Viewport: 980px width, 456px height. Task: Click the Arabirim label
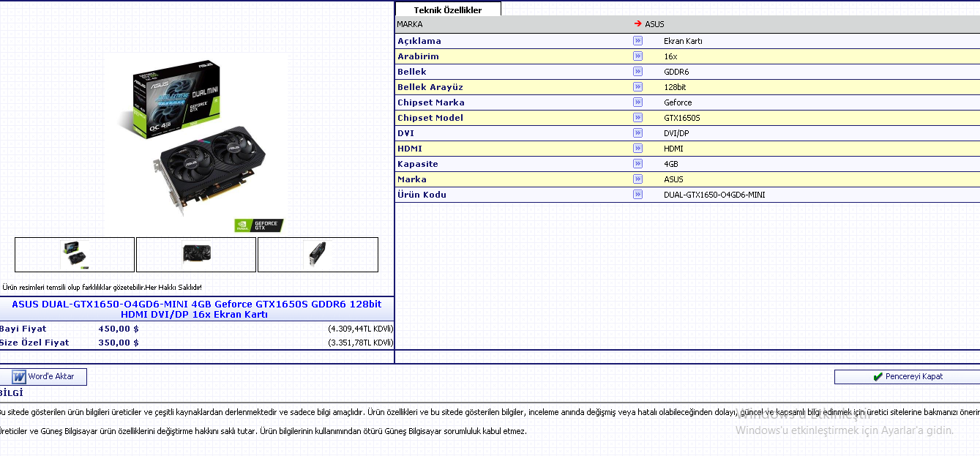click(x=418, y=56)
